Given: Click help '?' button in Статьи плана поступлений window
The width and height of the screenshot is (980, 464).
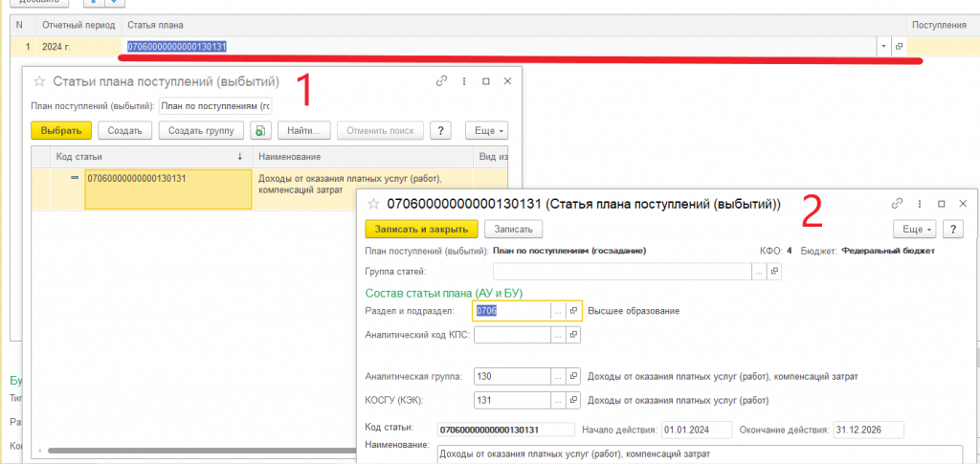Looking at the screenshot, I should 440,130.
